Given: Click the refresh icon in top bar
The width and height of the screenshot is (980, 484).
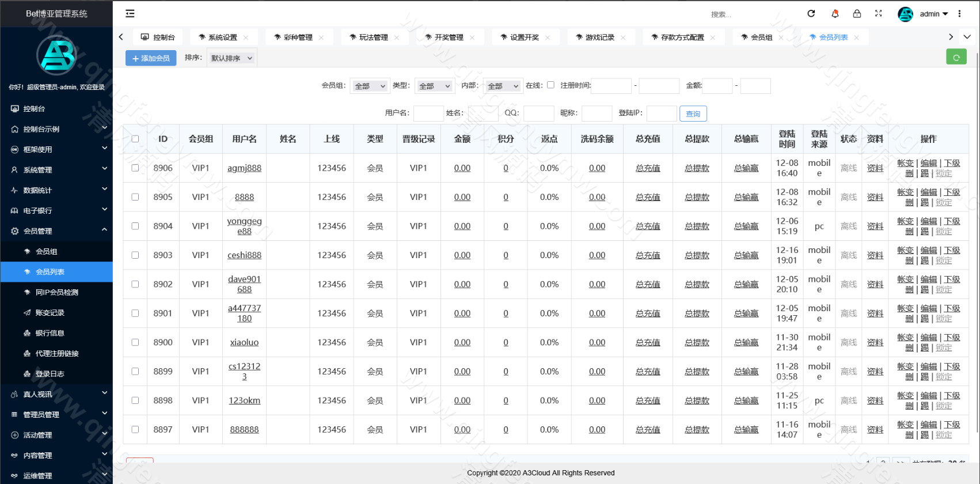Looking at the screenshot, I should click(x=811, y=14).
